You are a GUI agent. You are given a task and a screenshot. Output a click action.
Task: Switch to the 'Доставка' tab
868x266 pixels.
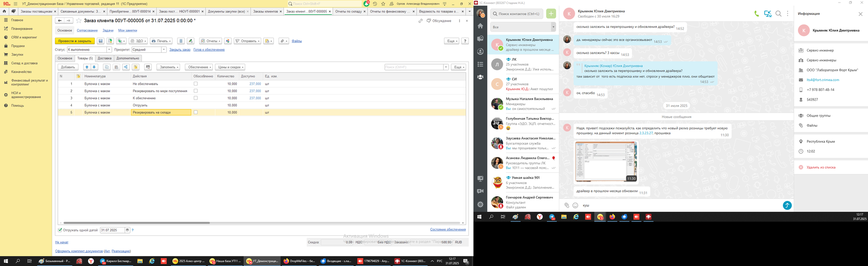[105, 58]
